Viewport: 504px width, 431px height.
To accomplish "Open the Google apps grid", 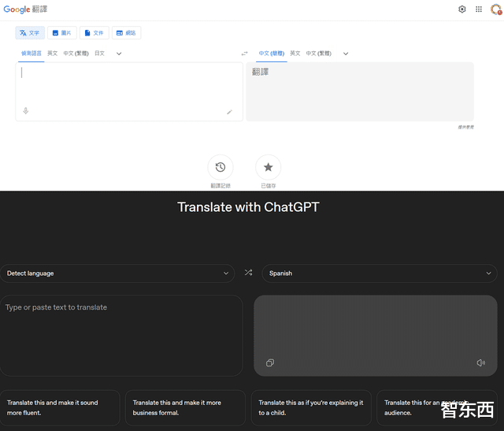I will tap(479, 9).
